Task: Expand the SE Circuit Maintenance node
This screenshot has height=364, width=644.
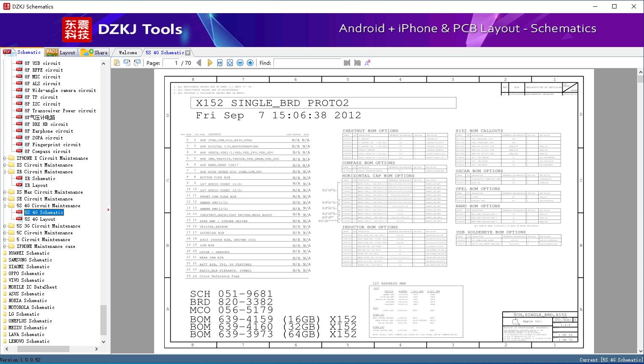Action: click(x=5, y=199)
